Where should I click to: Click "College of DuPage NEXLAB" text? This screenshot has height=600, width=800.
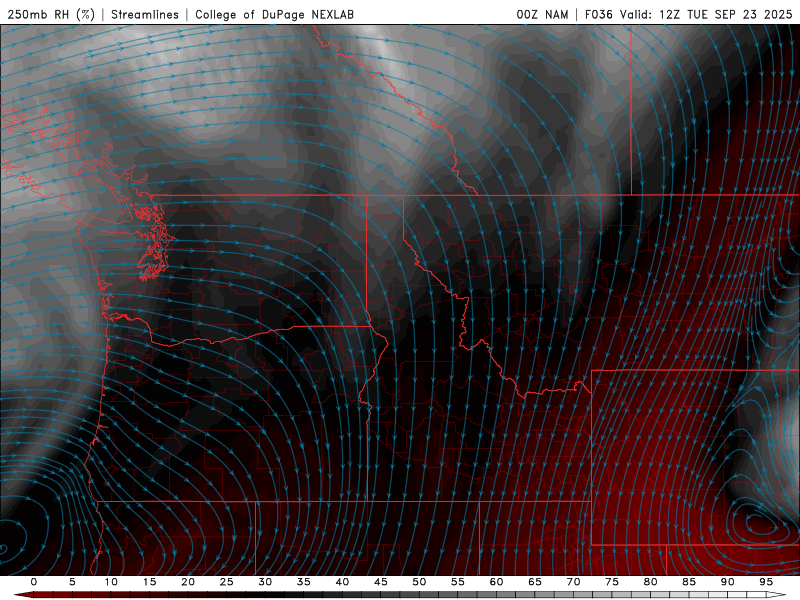274,14
